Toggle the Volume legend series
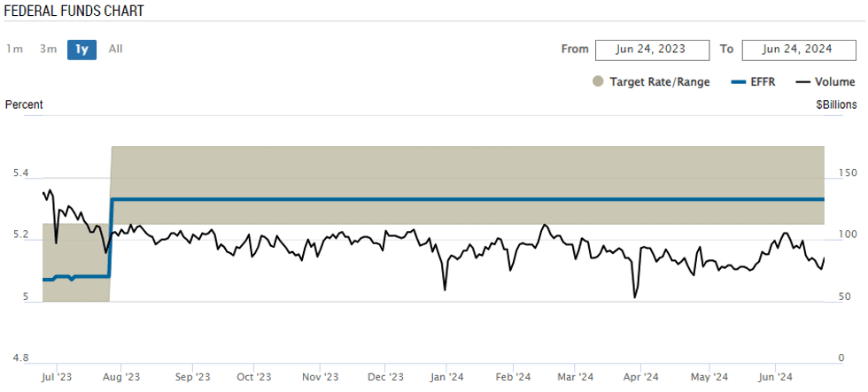868x392 pixels. [825, 81]
